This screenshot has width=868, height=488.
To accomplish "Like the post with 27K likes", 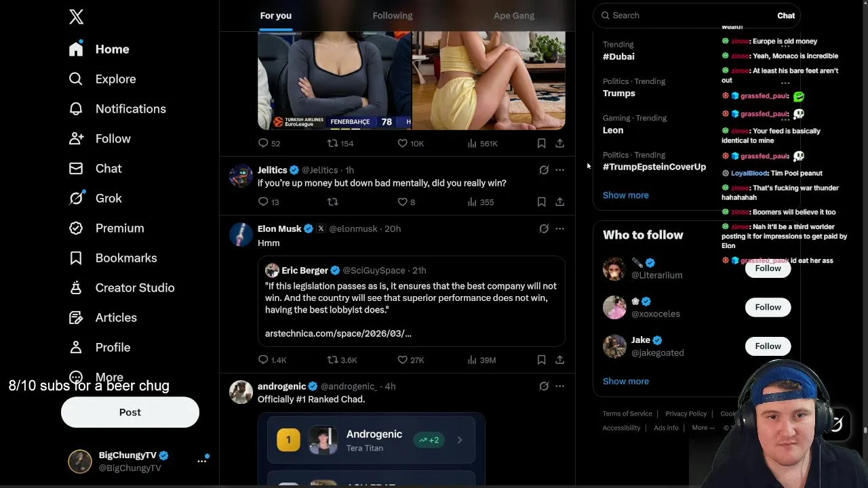I will coord(411,360).
